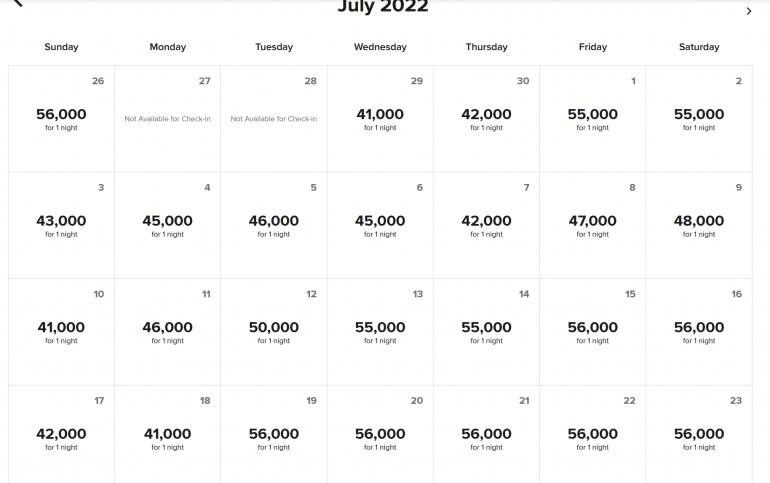Select July 5 for 46,000 points
Screen dimensions: 770x483
[x=273, y=225]
